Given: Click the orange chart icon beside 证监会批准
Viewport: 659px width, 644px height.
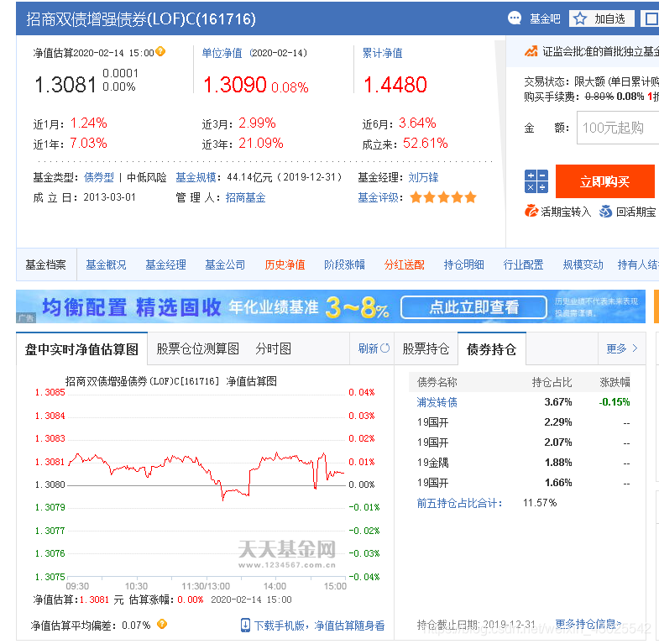Looking at the screenshot, I should click(x=531, y=51).
